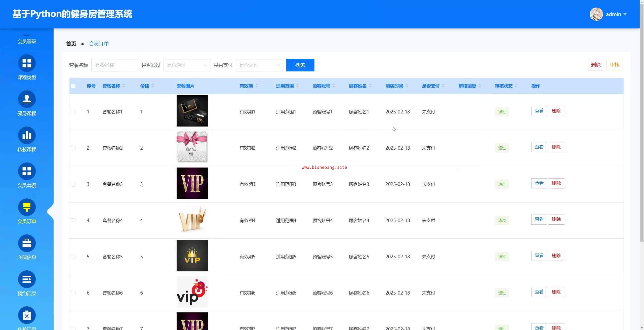The image size is (644, 330).
Task: Click the admin avatar picture
Action: [596, 14]
